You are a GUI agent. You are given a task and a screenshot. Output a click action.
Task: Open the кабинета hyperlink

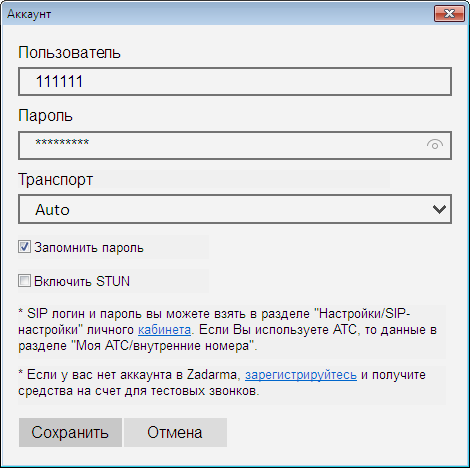(x=164, y=330)
